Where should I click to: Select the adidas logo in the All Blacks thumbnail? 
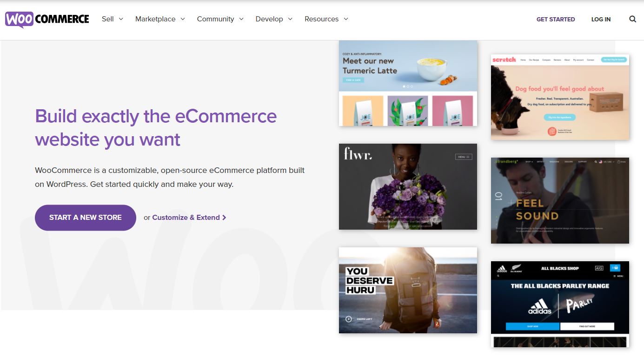[502, 268]
